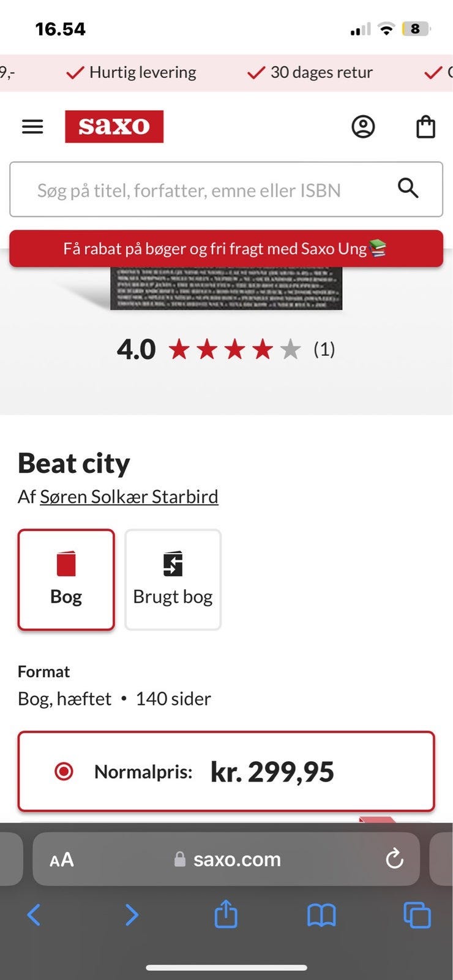Open the user account profile
The image size is (453, 980).
(363, 127)
